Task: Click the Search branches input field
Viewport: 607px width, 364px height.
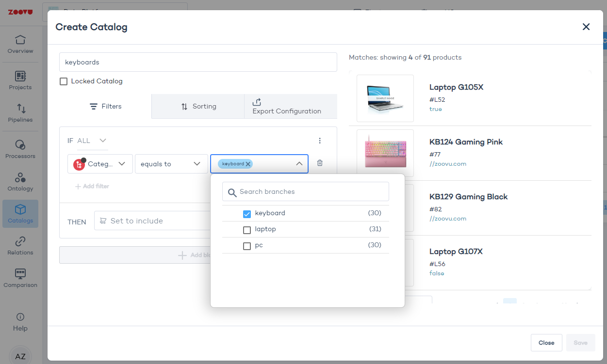Action: [311, 191]
